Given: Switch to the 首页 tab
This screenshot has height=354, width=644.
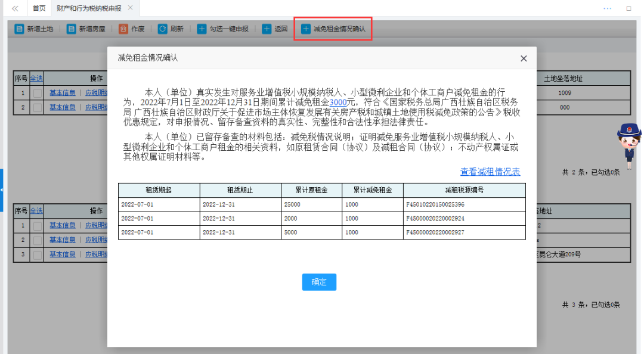Looking at the screenshot, I should tap(39, 8).
